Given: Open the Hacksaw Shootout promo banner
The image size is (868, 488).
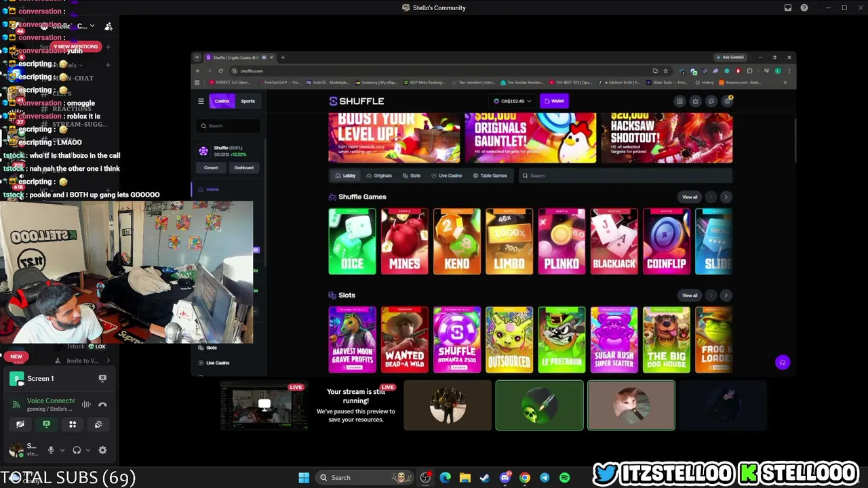Looking at the screenshot, I should tap(667, 138).
